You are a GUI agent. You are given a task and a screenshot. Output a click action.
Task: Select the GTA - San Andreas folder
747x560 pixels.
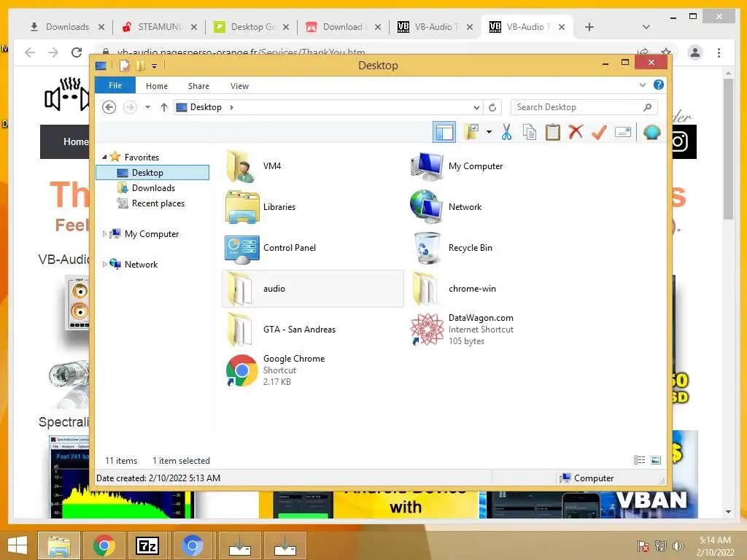point(312,330)
